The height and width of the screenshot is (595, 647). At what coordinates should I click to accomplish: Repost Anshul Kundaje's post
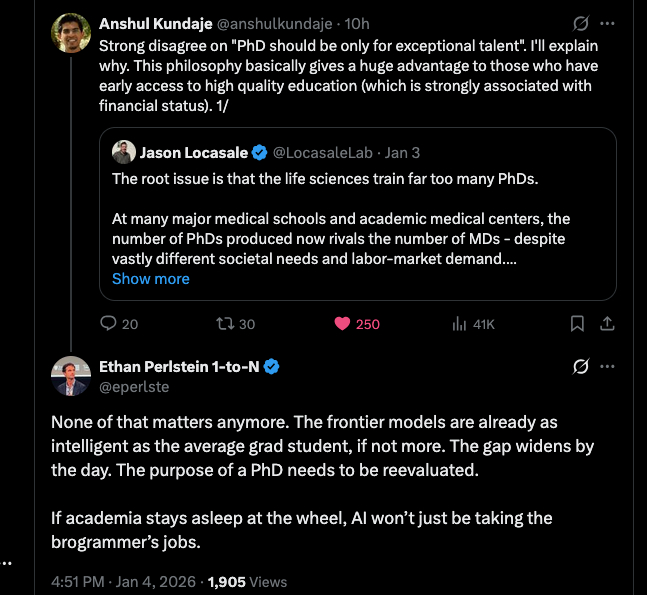click(225, 324)
